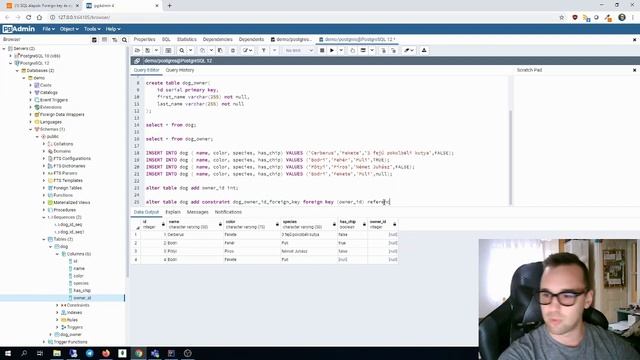Click the pgAdmin logo in header
Viewport: 640px width, 360px height.
point(18,29)
